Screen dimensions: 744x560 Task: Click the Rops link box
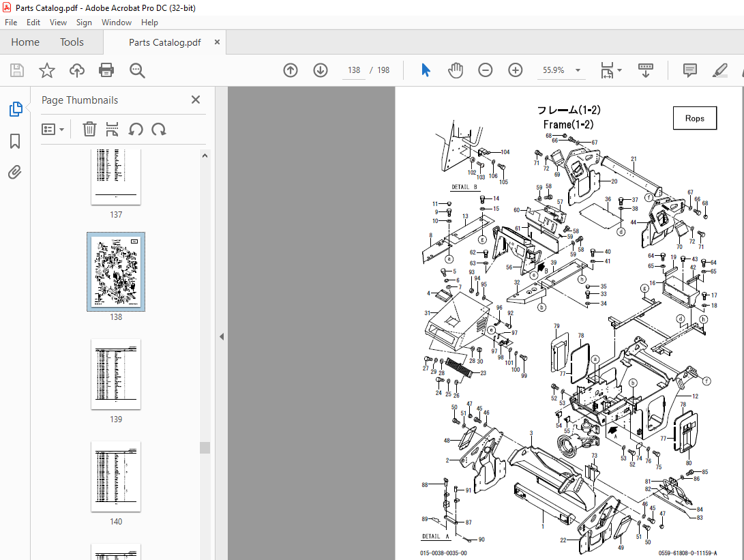(695, 118)
